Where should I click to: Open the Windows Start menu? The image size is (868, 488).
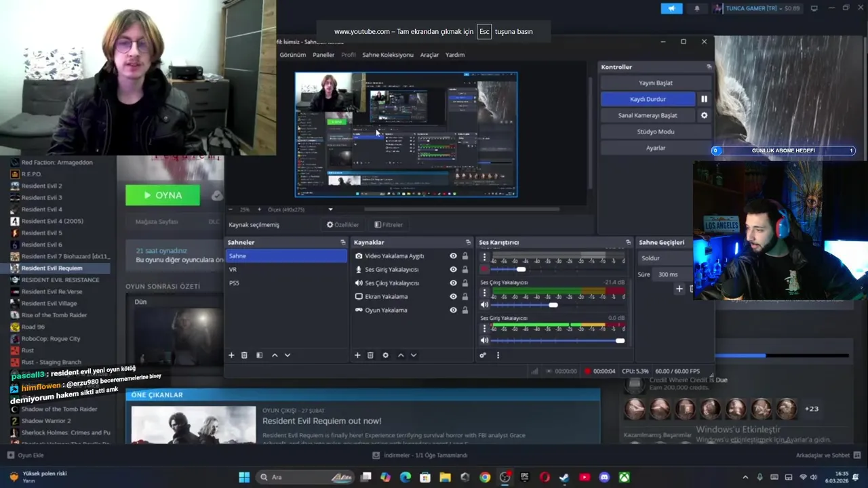coord(244,477)
